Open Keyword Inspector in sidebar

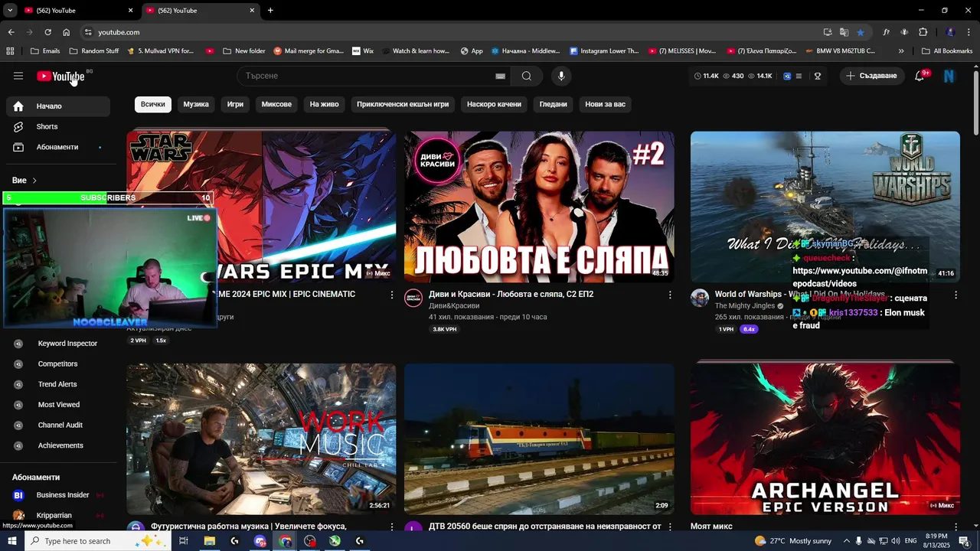[58, 344]
